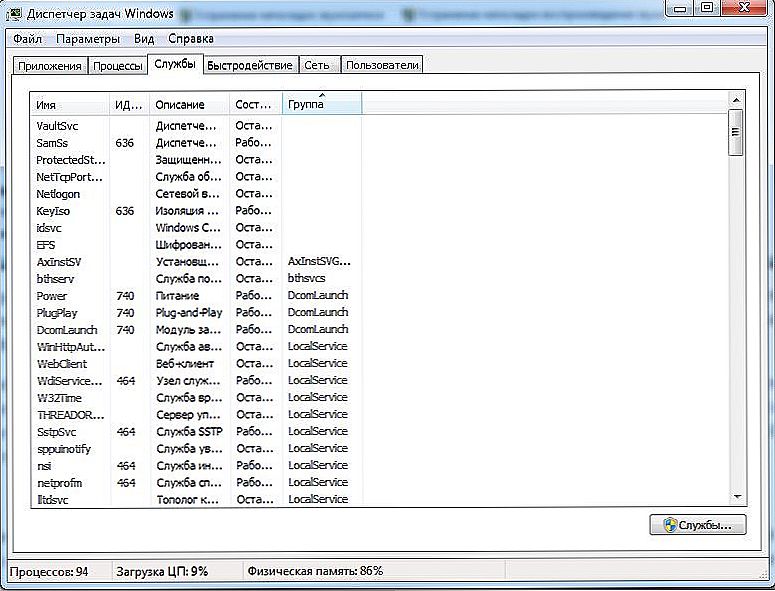Click the Процессов: 94 status entry
Screen dimensions: 775x591
49,572
